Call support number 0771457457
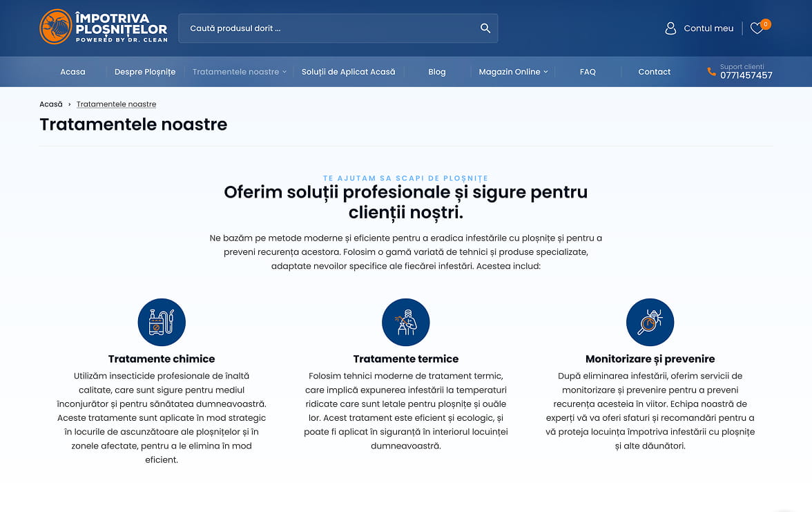This screenshot has width=812, height=512. coord(746,75)
